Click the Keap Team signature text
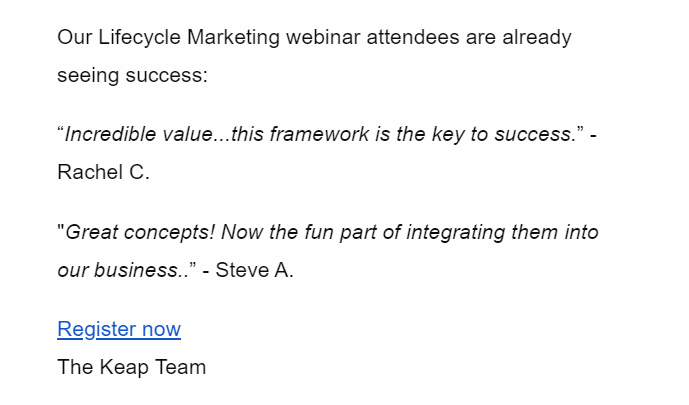The image size is (689, 405). 131,367
